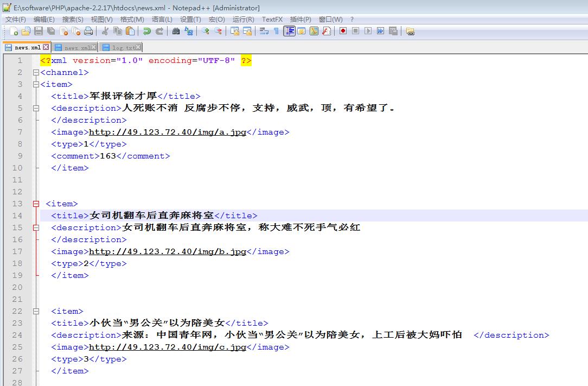
Task: Click the a.jpg image URL on line 7
Action: tap(168, 132)
